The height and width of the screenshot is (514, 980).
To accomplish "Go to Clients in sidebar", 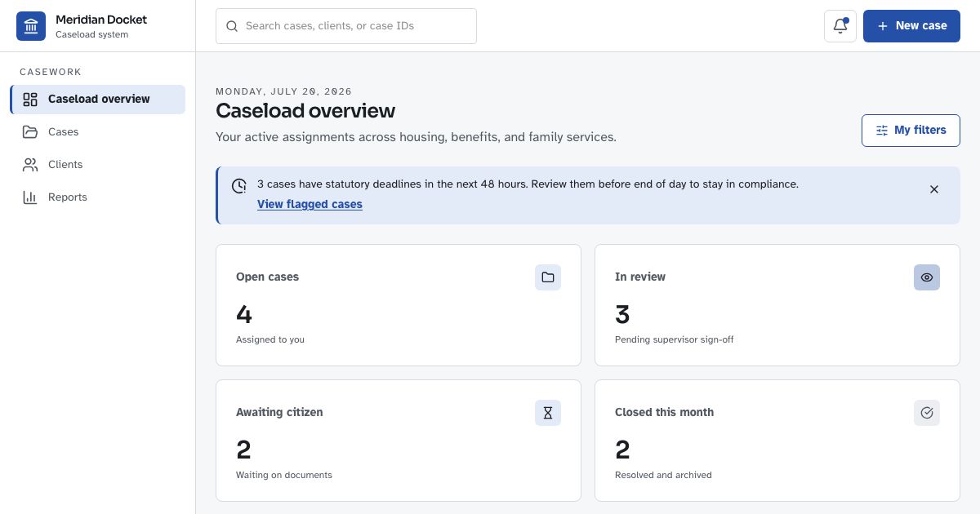I will (98, 165).
